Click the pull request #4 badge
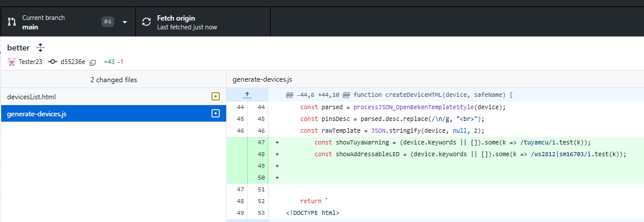644x222 pixels. tap(108, 22)
